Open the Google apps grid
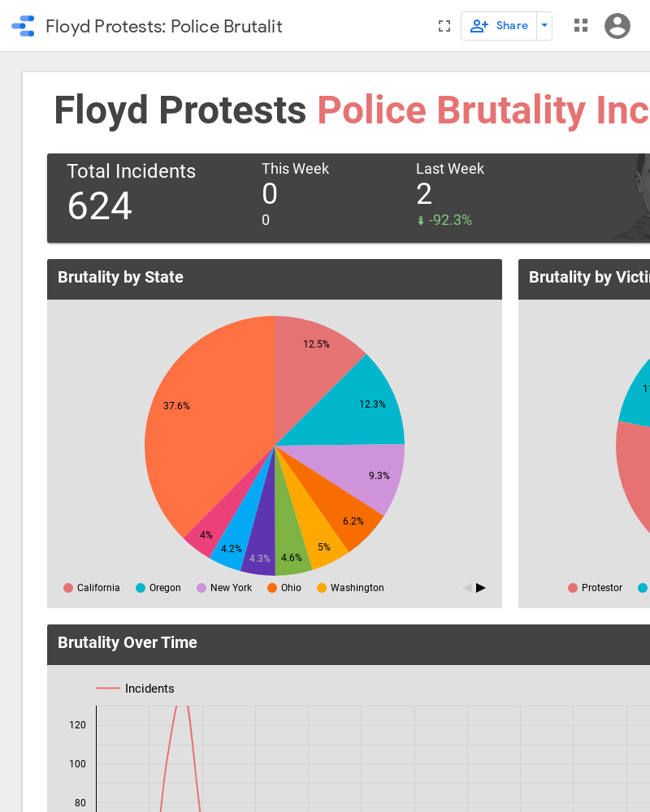This screenshot has width=650, height=812. (580, 26)
